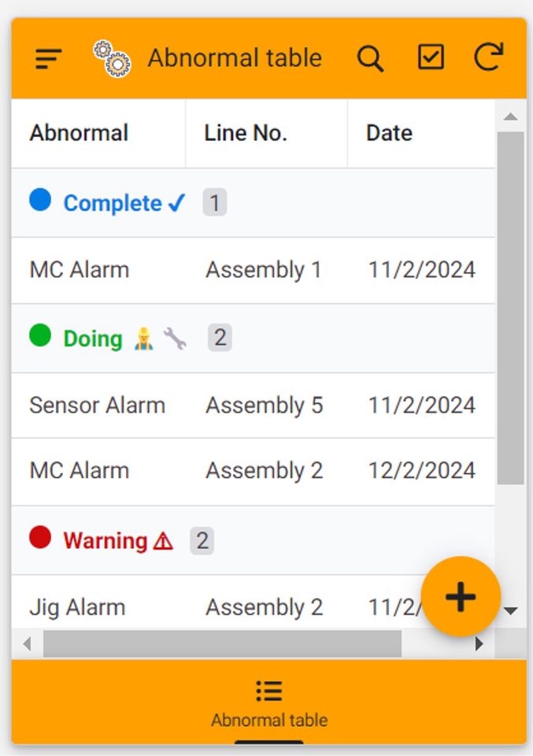Toggle multi-select checkbox icon in header

[x=431, y=57]
